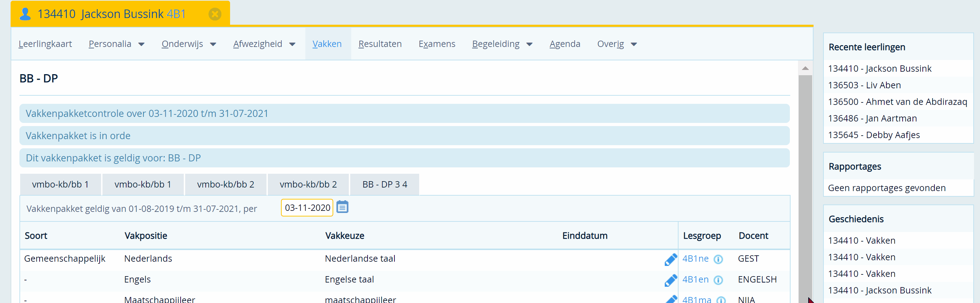Select the BB - DP 3 4 tab
The height and width of the screenshot is (303, 980).
[x=385, y=184]
